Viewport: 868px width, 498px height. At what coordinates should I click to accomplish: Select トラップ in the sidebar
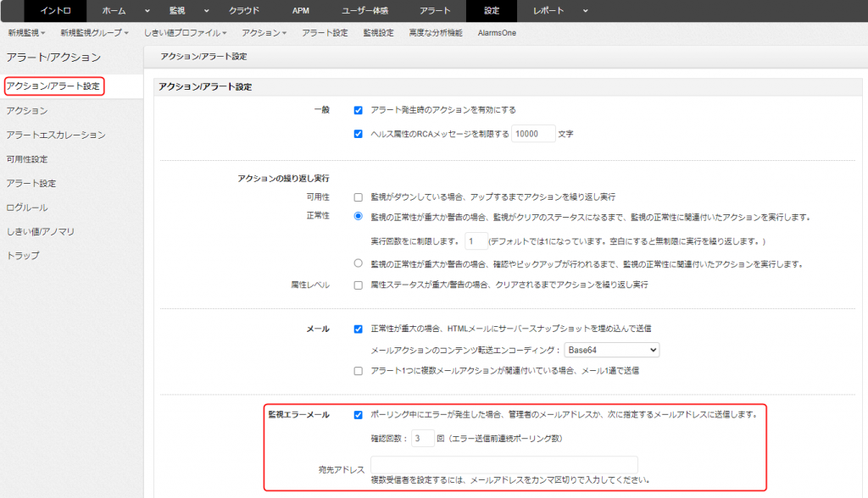23,256
